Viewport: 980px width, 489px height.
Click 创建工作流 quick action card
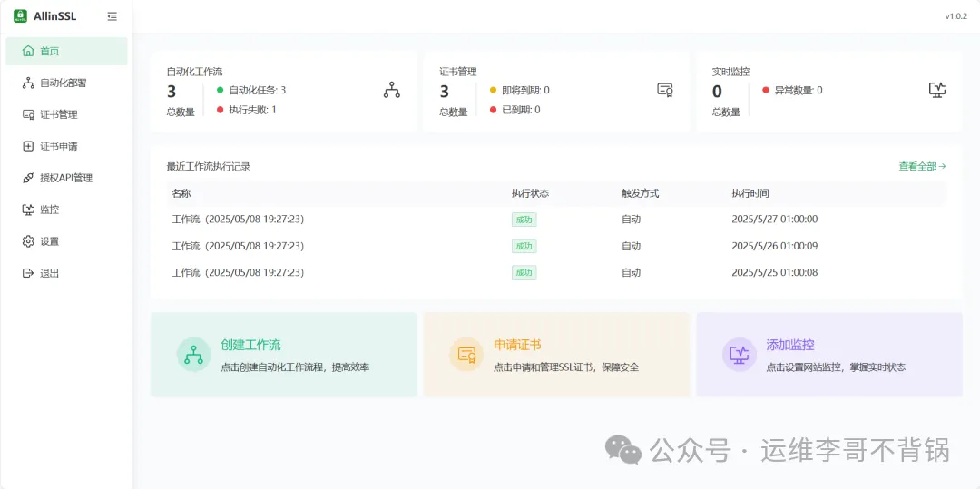point(283,355)
